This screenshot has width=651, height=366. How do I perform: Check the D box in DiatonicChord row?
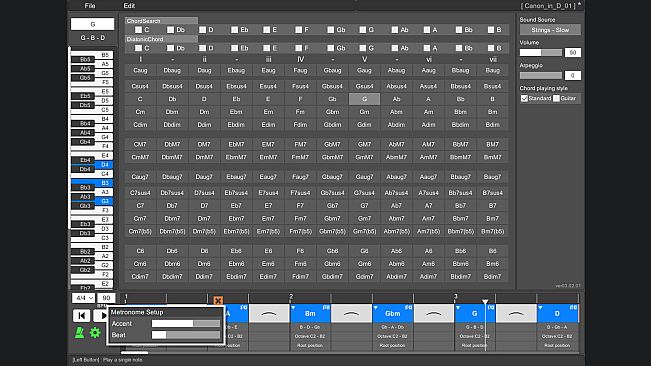tap(203, 48)
